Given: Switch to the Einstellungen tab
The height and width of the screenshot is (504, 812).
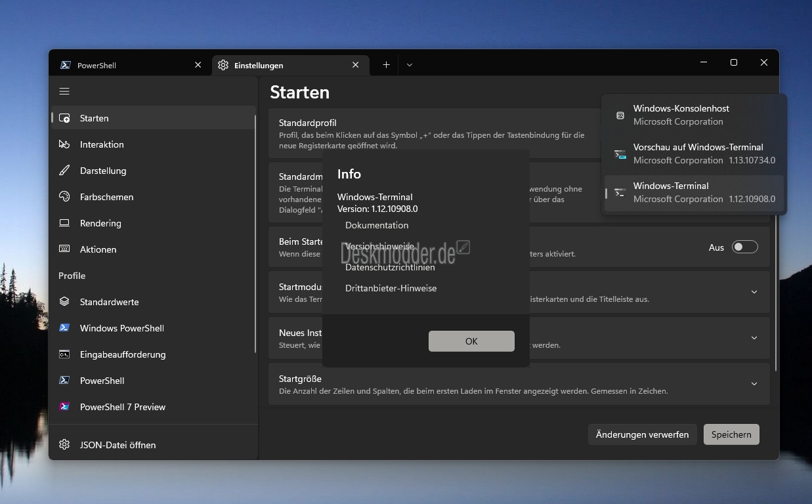Looking at the screenshot, I should (x=290, y=65).
